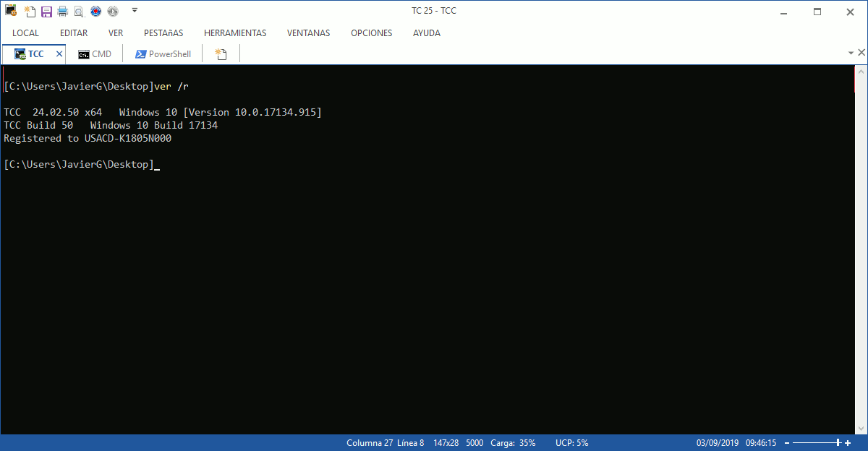Open the tab list dropdown arrow at right
This screenshot has width=868, height=451.
tap(851, 53)
